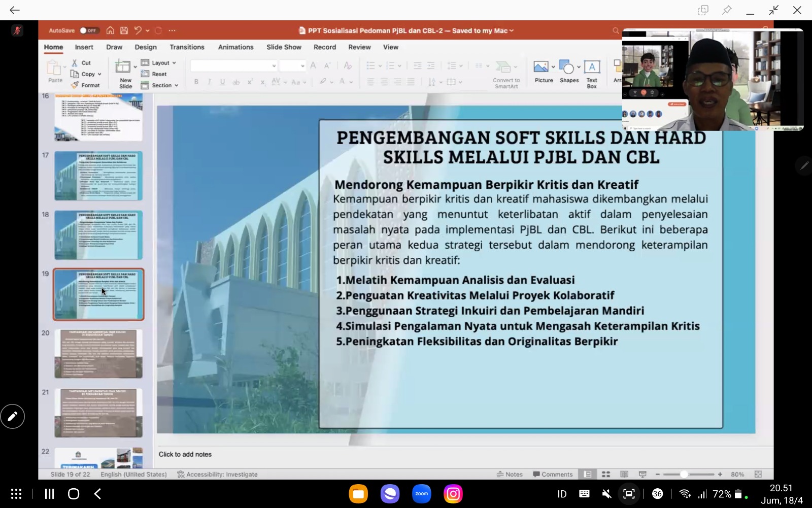Click the zoom slider handle
Screen dimensions: 812x508
coord(684,474)
